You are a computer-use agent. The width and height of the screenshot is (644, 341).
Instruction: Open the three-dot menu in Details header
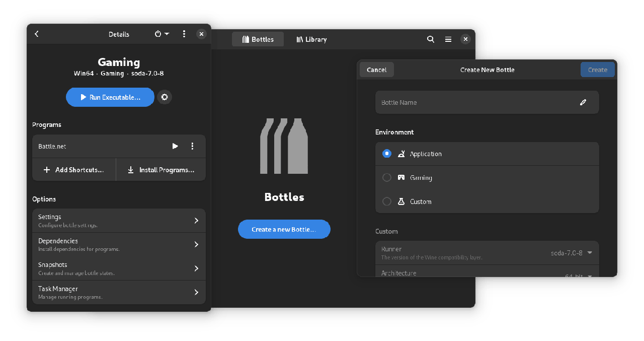184,34
